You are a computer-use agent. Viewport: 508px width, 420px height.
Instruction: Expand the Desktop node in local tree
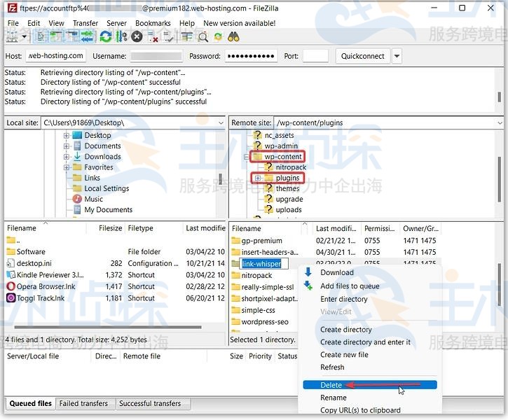pyautogui.click(x=67, y=136)
